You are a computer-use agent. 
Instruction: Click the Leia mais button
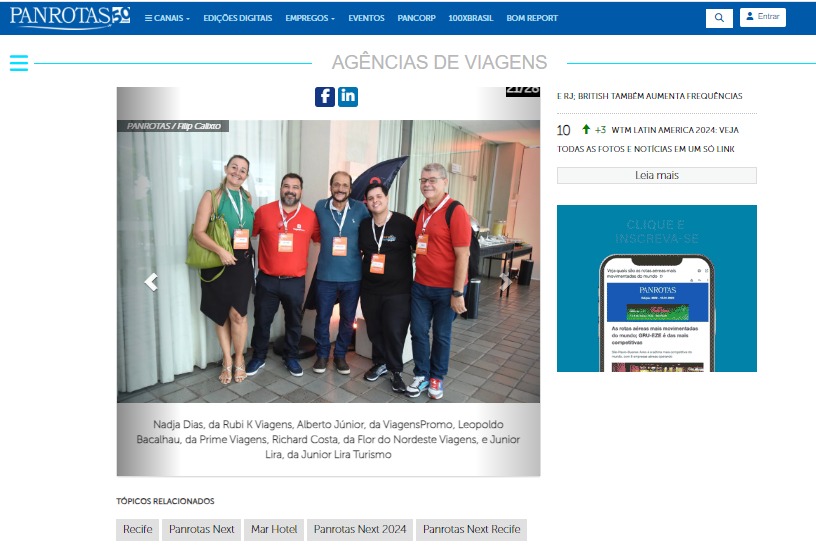(x=656, y=175)
